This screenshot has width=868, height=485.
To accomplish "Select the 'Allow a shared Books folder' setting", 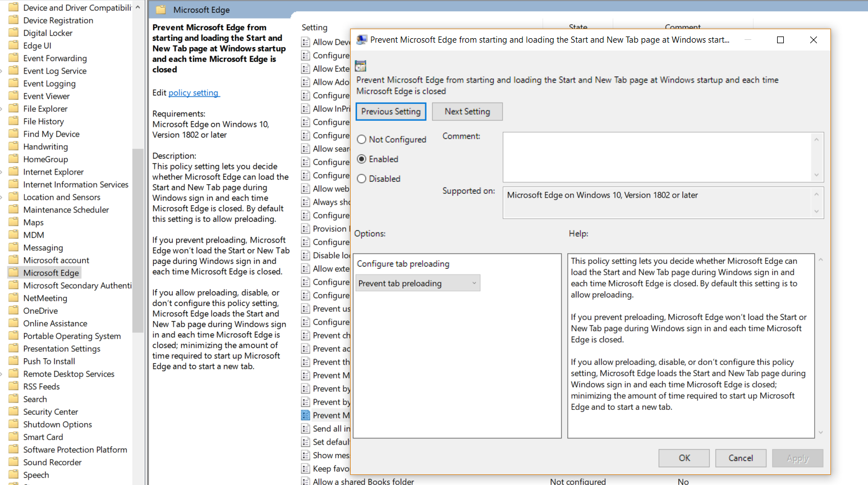I will click(x=364, y=482).
